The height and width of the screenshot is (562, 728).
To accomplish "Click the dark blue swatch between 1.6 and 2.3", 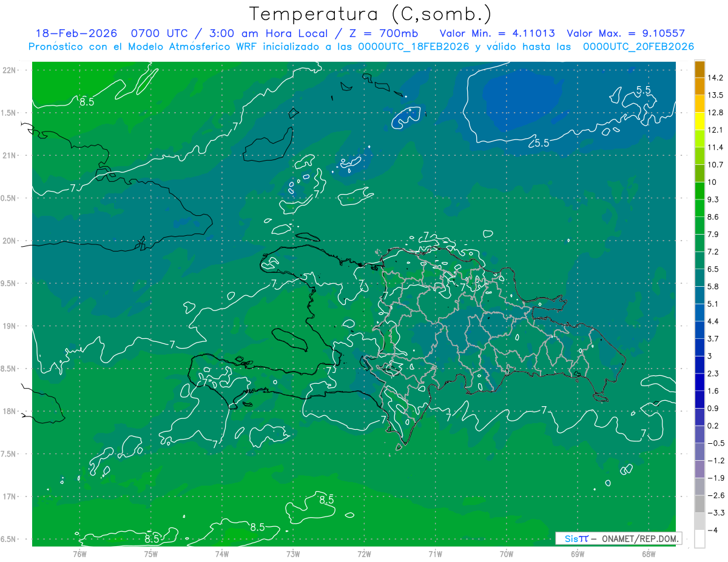I will point(699,382).
